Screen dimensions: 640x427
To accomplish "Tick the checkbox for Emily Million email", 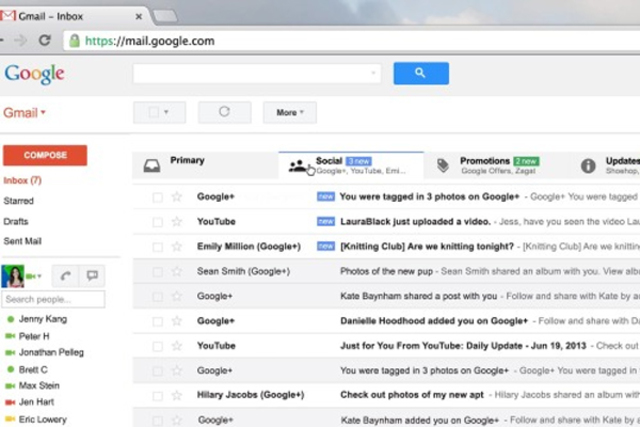I will click(x=157, y=247).
